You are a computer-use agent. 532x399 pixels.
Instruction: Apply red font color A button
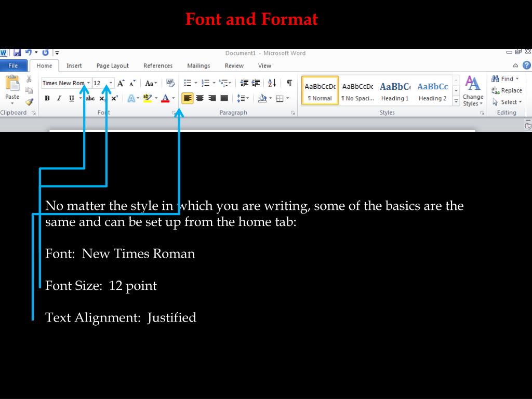165,98
